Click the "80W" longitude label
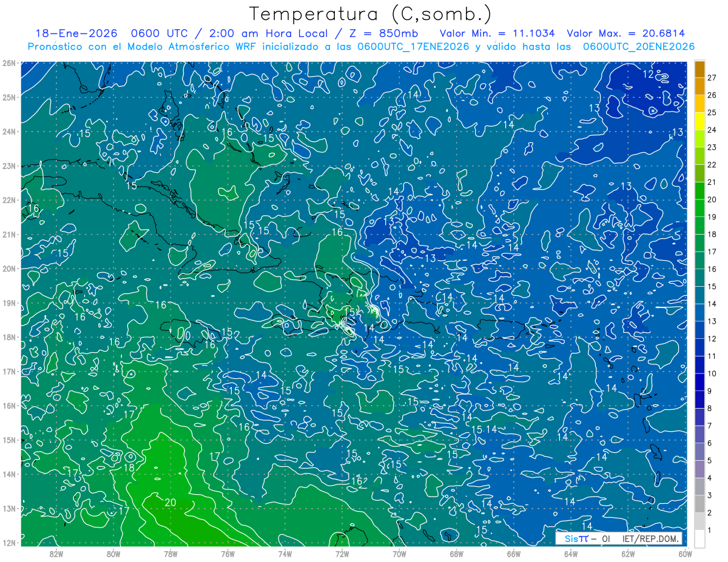This screenshot has width=728, height=562. (113, 553)
